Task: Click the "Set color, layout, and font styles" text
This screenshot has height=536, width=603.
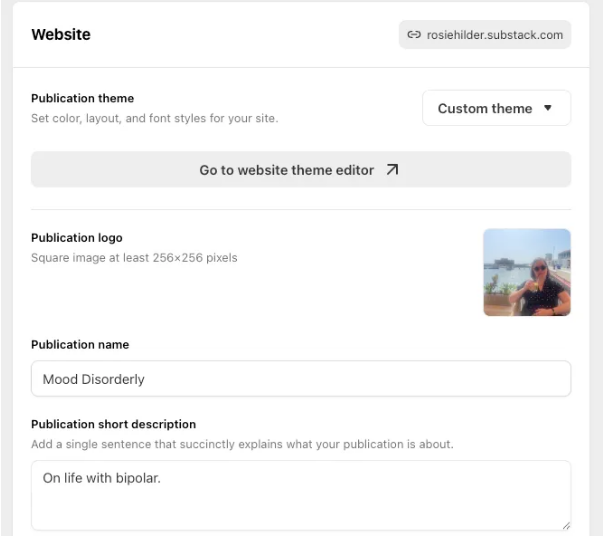Action: click(x=154, y=118)
